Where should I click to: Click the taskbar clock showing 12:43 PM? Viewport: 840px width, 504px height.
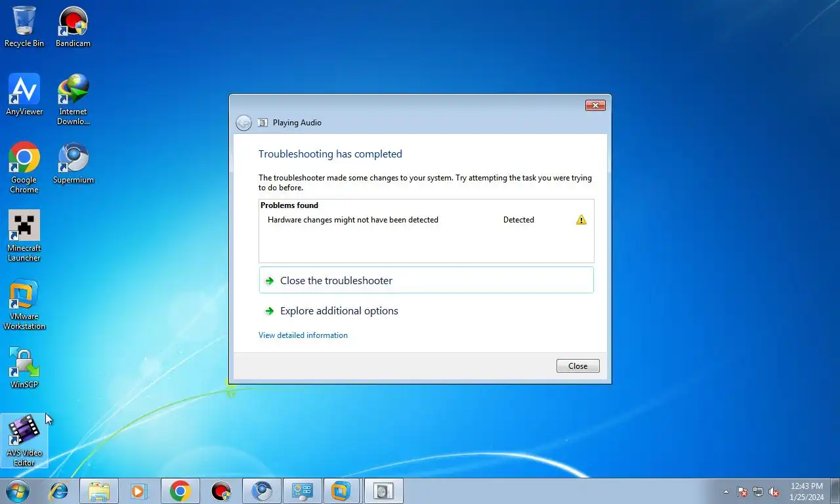[x=807, y=486]
